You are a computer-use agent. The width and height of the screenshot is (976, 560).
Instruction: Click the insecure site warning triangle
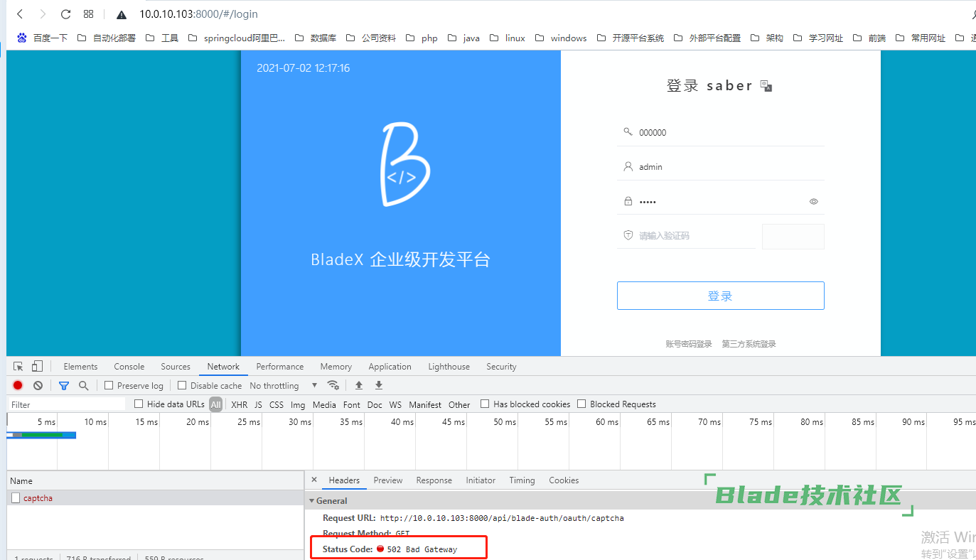(122, 14)
